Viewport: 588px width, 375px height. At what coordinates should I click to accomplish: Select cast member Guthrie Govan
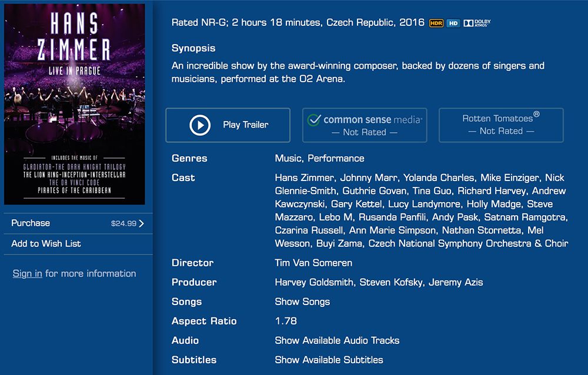coord(374,191)
